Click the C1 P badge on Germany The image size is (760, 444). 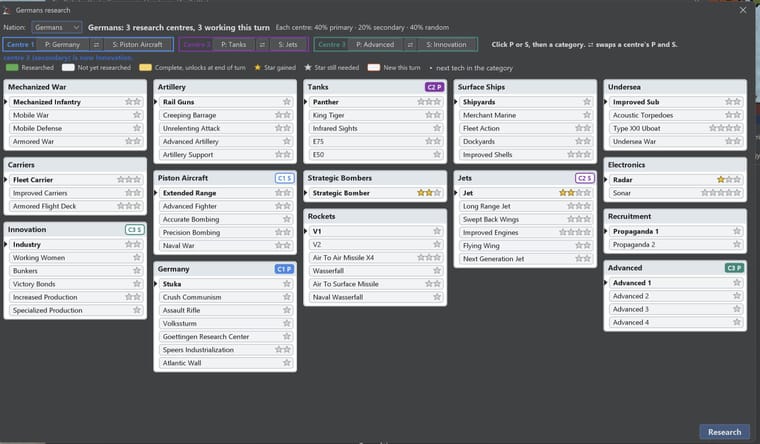coord(284,269)
